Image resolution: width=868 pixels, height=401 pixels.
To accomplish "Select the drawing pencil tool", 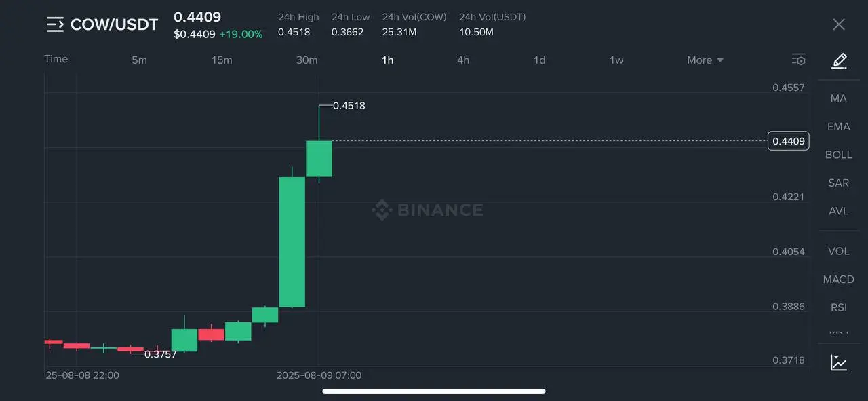I will 839,61.
